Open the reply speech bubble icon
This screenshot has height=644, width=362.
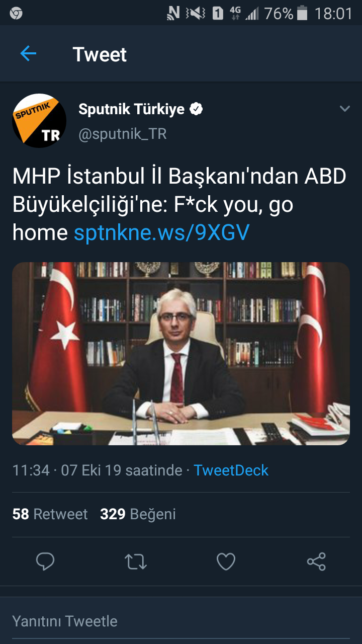[45, 561]
